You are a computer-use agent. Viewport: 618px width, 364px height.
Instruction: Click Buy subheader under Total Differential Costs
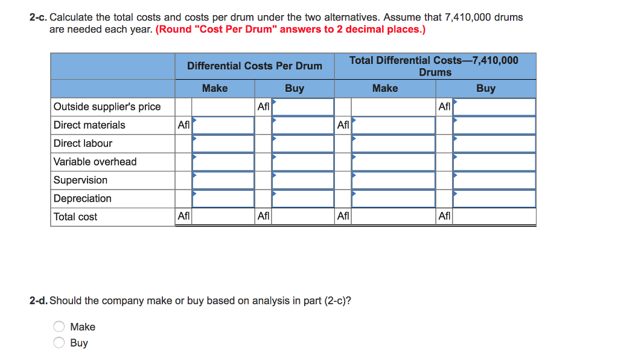coord(486,88)
